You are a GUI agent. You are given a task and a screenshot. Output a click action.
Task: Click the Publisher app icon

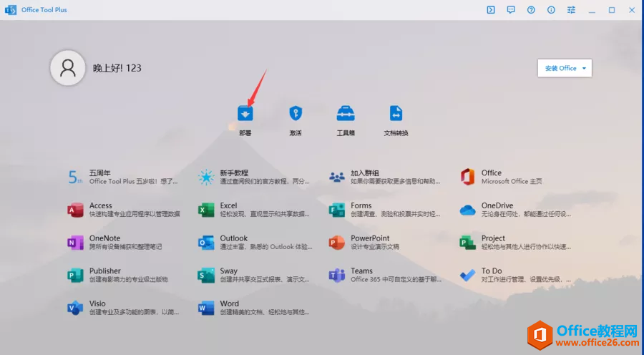click(x=75, y=276)
